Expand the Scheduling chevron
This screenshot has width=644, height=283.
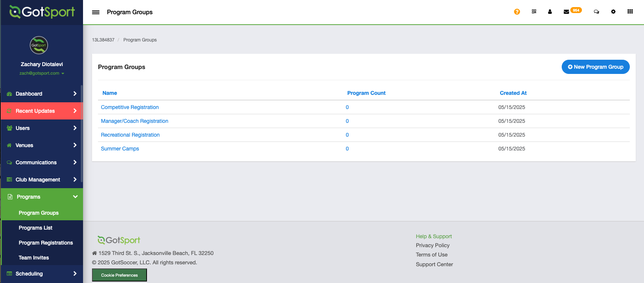pos(75,274)
